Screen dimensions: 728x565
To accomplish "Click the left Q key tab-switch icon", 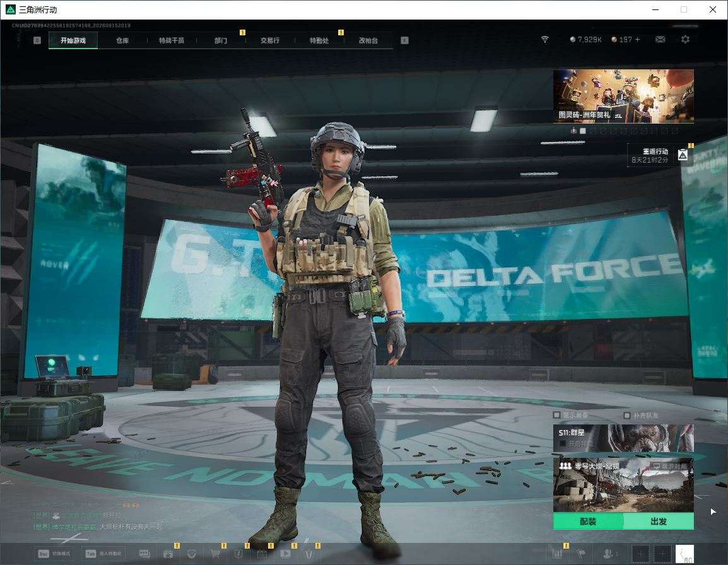I will click(x=37, y=40).
